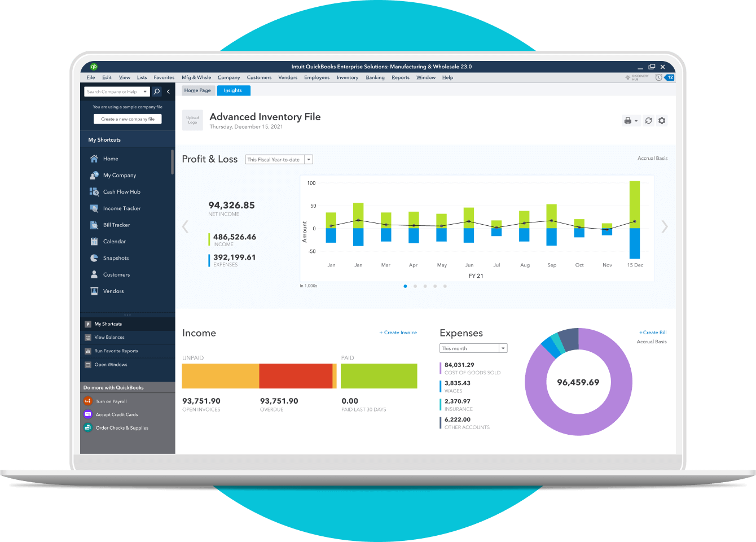Click the print icon

pyautogui.click(x=627, y=121)
